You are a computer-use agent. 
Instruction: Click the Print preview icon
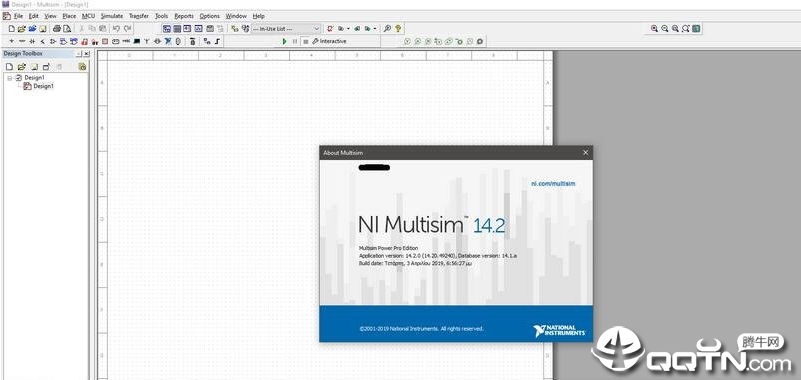(66, 29)
